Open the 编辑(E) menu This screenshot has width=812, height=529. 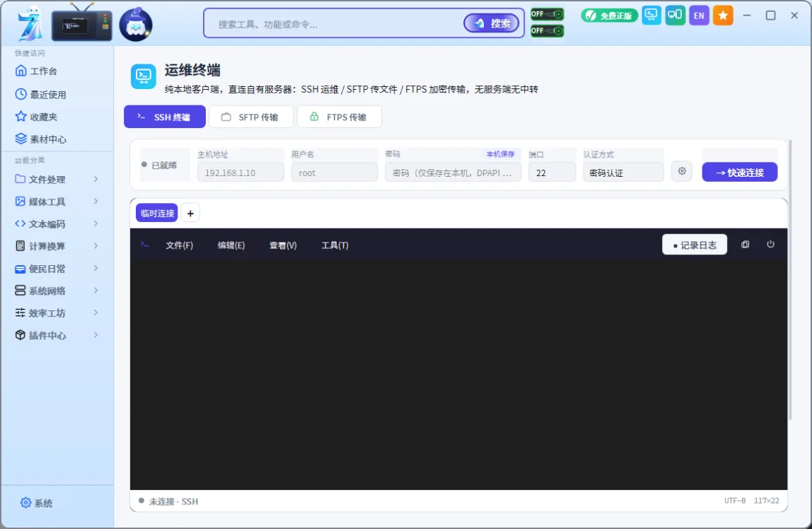231,245
